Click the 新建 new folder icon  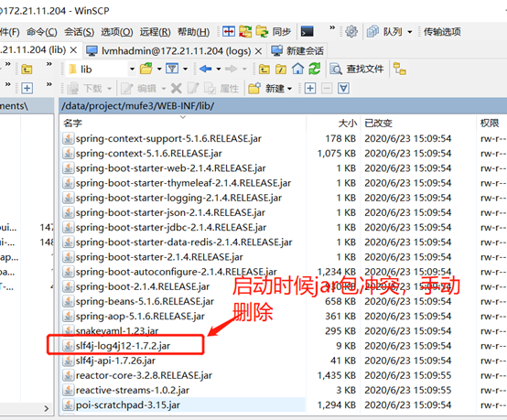click(254, 88)
